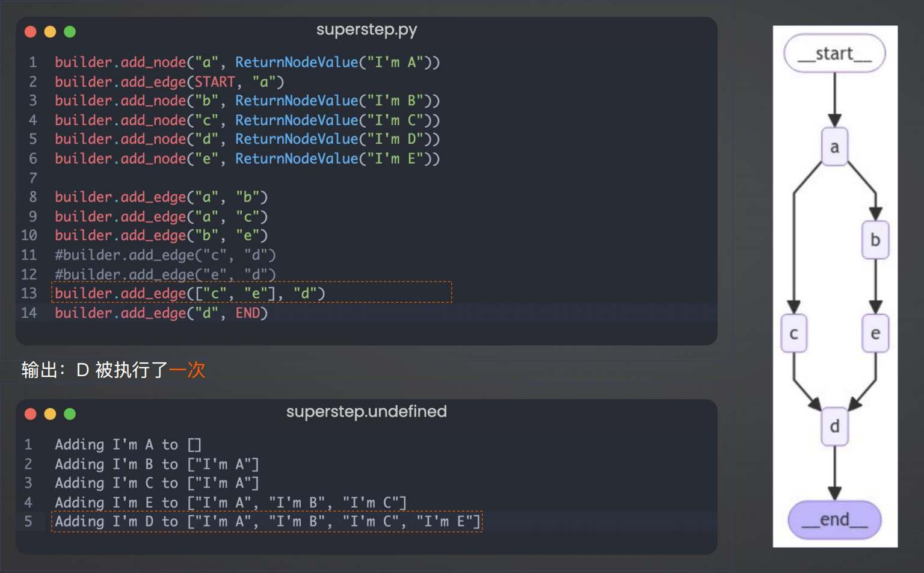Select node c in the graph diagram

(793, 333)
